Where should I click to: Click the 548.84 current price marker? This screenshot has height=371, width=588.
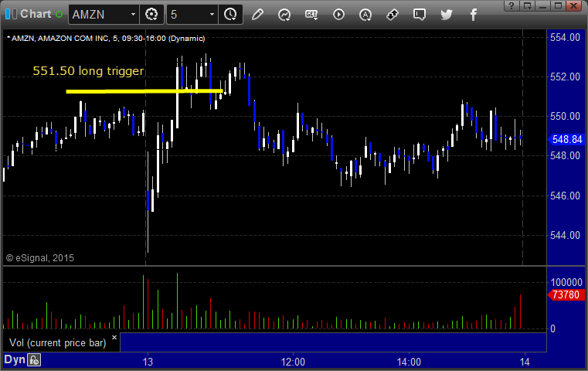[x=566, y=140]
